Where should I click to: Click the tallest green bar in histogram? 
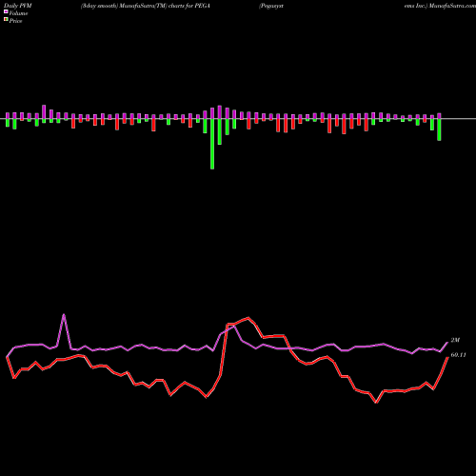[212, 144]
